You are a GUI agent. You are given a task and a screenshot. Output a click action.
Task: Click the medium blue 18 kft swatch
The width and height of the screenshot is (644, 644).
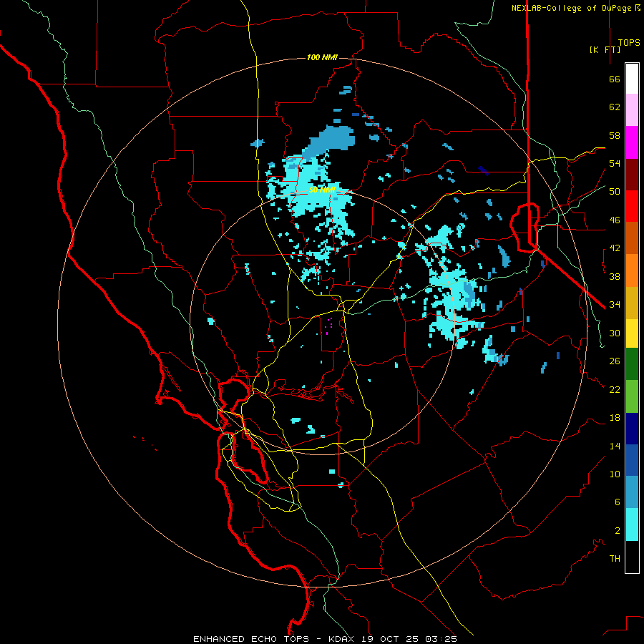632,460
